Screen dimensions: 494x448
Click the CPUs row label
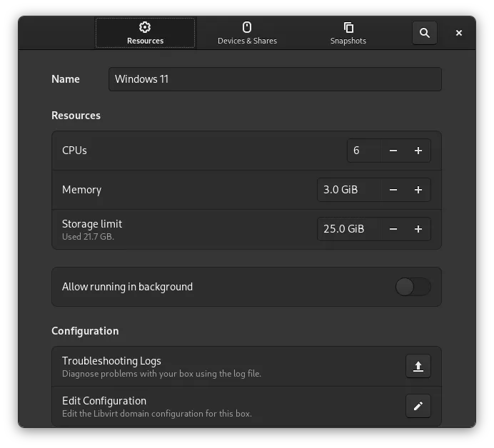tap(74, 151)
